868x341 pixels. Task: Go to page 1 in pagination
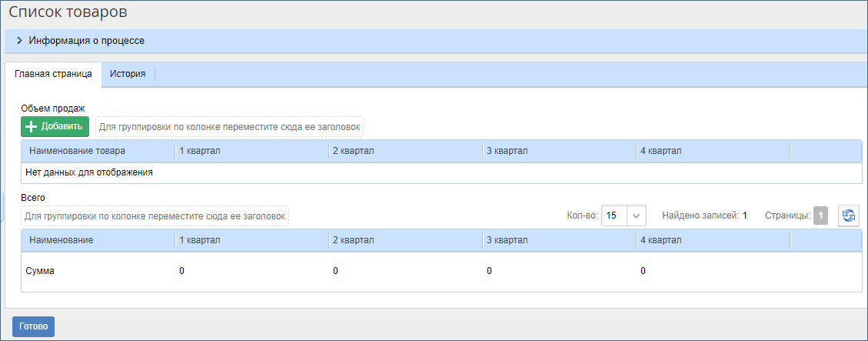(x=820, y=216)
